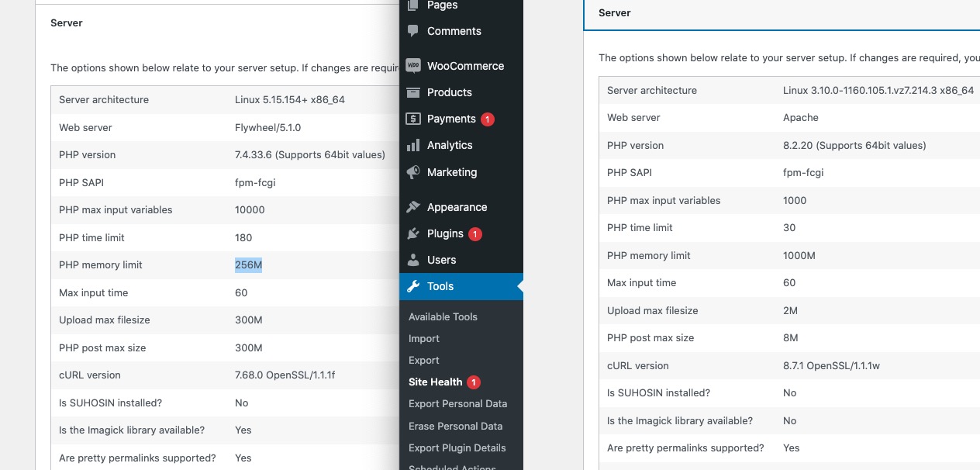The height and width of the screenshot is (470, 980).
Task: Click the Plugins plug icon
Action: point(413,233)
